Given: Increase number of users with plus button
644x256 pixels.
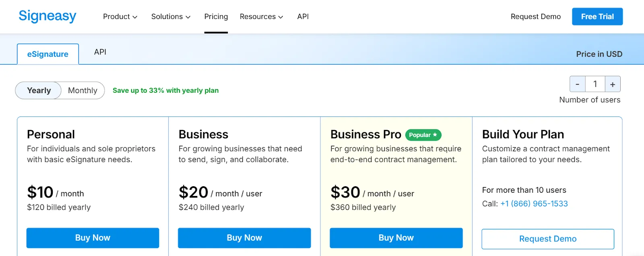Looking at the screenshot, I should point(613,84).
